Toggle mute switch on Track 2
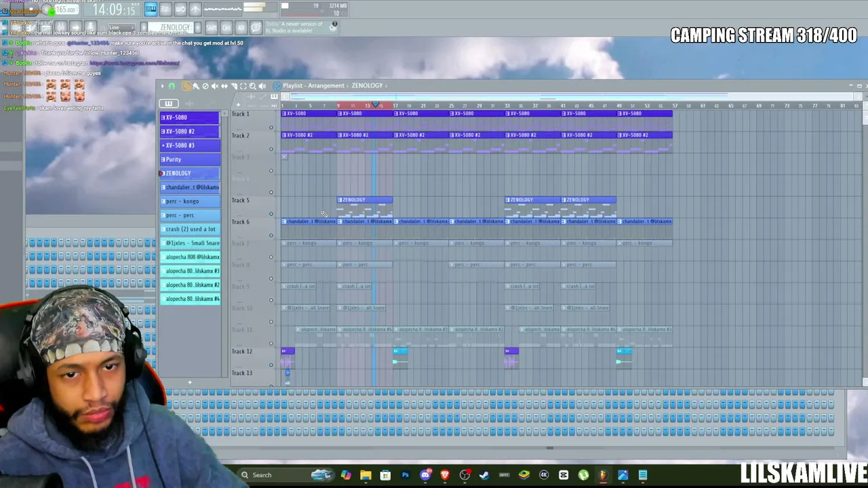 pos(271,149)
